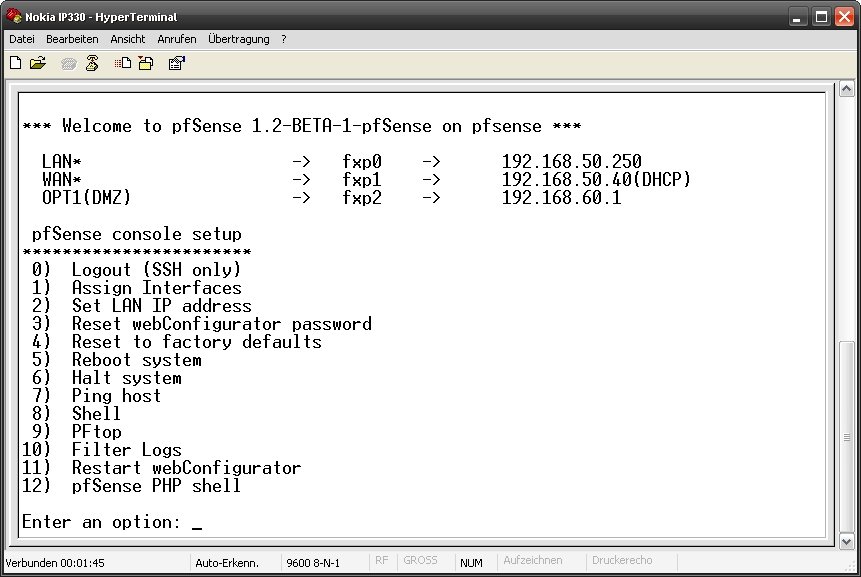
Task: Open the Anrufen menu
Action: [177, 39]
